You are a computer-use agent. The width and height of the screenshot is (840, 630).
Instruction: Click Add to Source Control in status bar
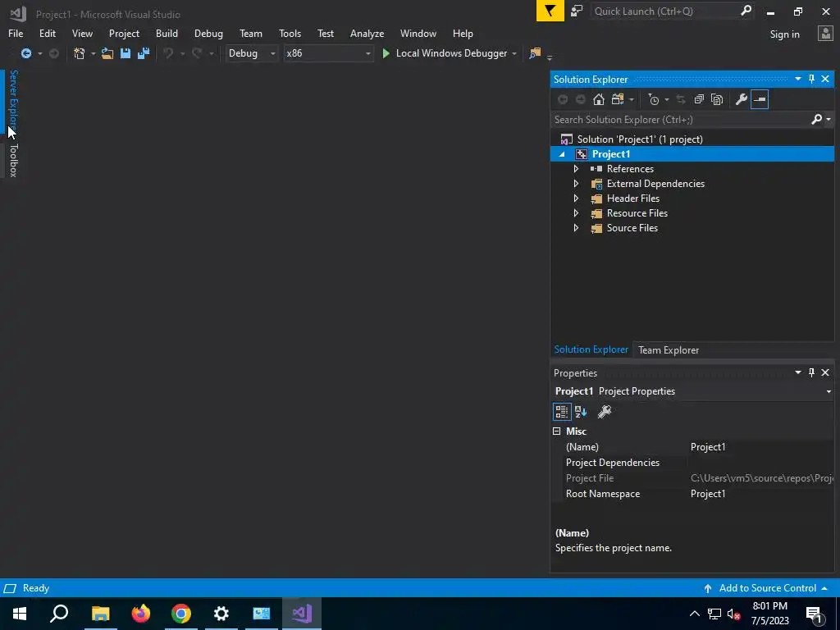[767, 588]
